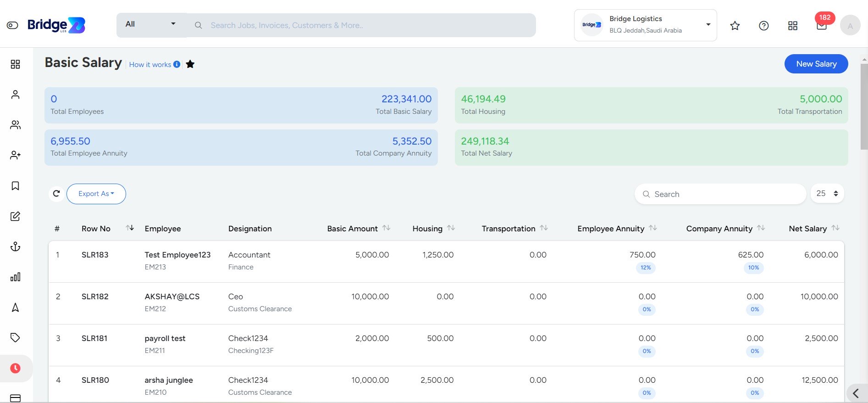
Task: Open the user avatar menu
Action: (x=850, y=26)
